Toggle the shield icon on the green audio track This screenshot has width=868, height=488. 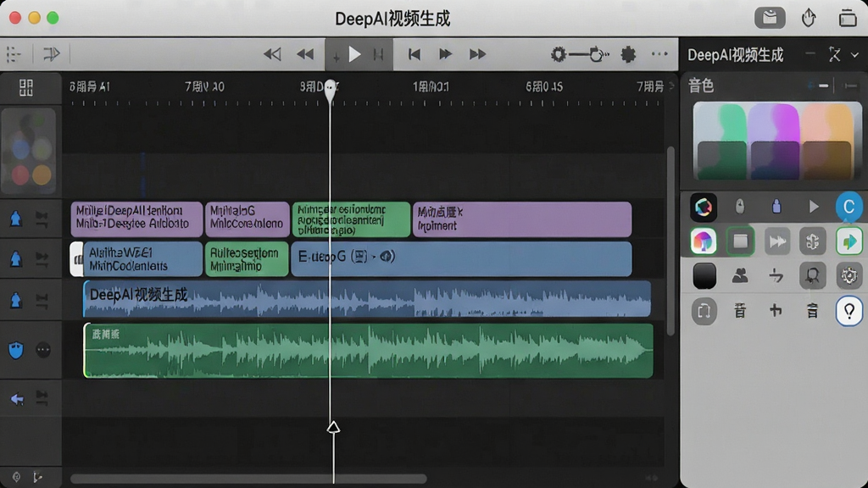[16, 350]
